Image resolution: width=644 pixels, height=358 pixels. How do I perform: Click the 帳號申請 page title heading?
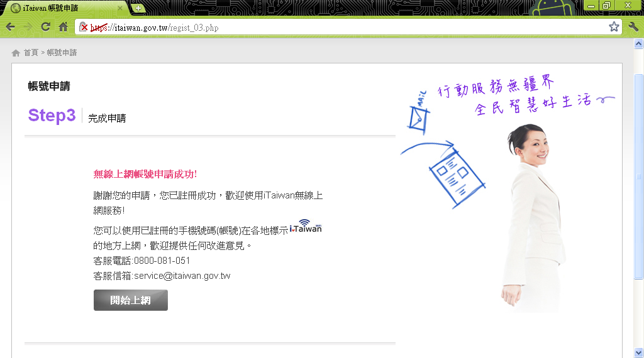coord(49,86)
